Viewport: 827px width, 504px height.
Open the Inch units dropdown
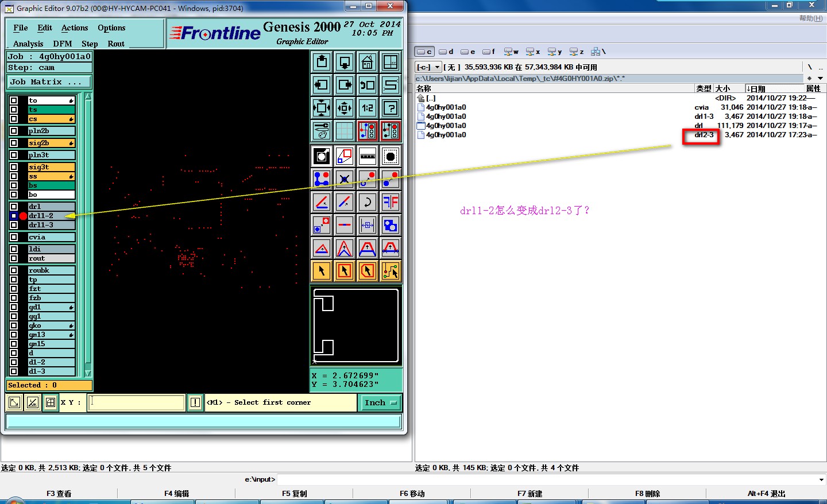point(380,402)
